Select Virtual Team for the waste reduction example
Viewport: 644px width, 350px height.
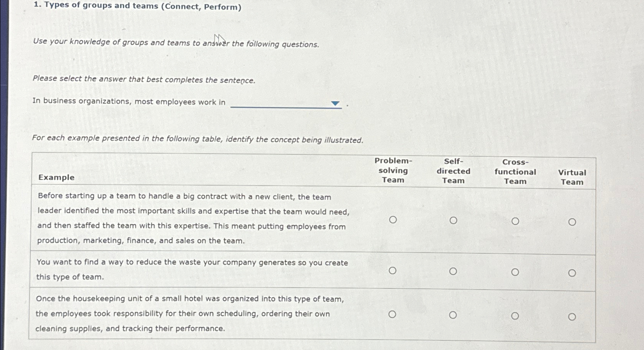coord(572,273)
